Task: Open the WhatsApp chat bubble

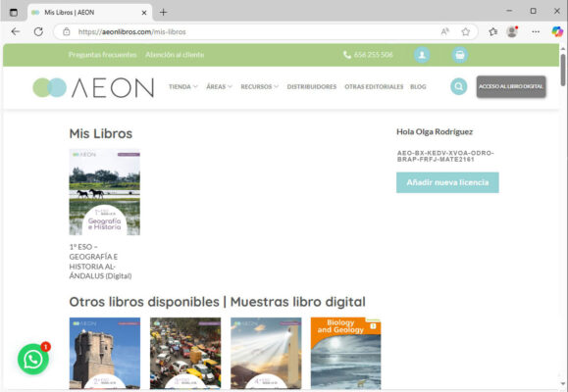Action: coord(33,359)
